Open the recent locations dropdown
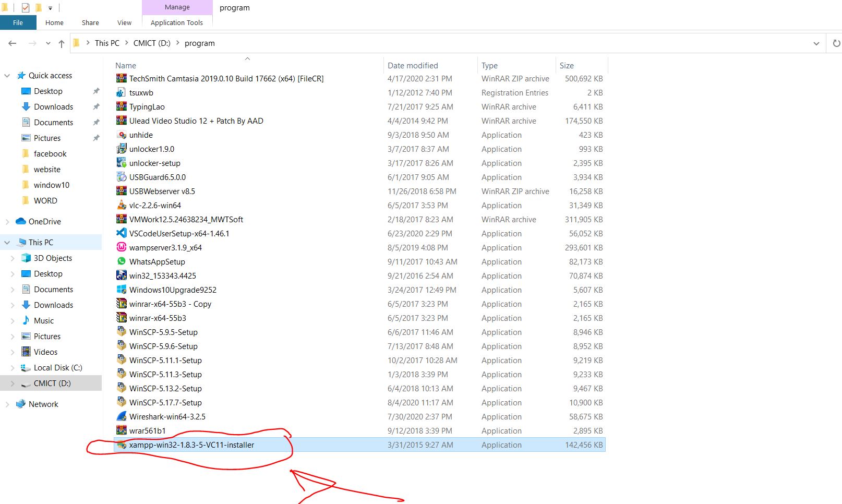The height and width of the screenshot is (504, 842). click(48, 43)
